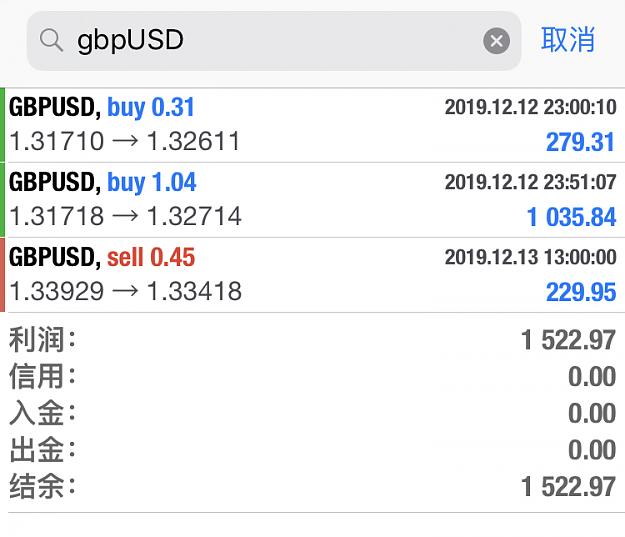
Task: Open the GBPUSD buy 0.31 trade
Action: (312, 125)
